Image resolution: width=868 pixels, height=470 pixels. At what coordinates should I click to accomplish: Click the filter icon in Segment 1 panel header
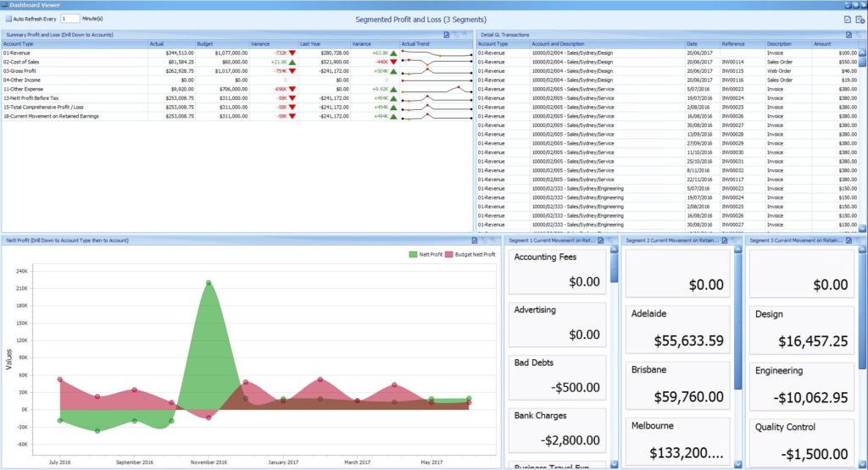[609, 241]
